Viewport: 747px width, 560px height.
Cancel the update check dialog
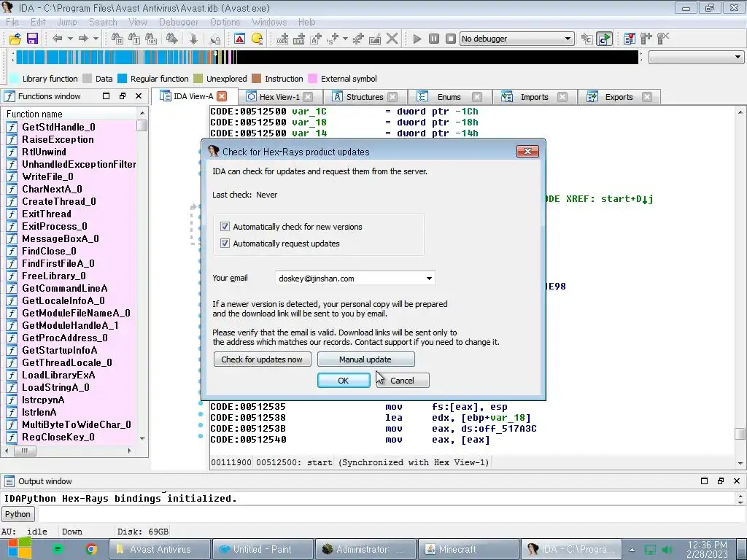tap(402, 381)
